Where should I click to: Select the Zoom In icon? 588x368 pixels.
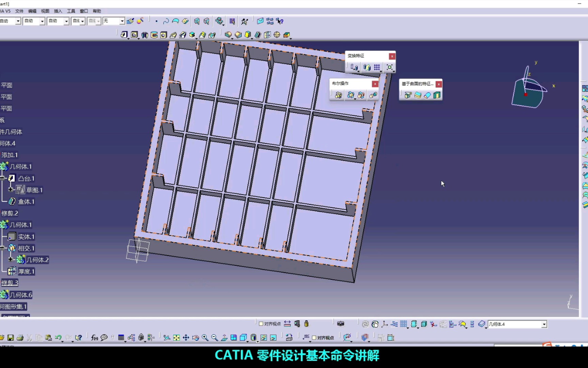point(205,338)
